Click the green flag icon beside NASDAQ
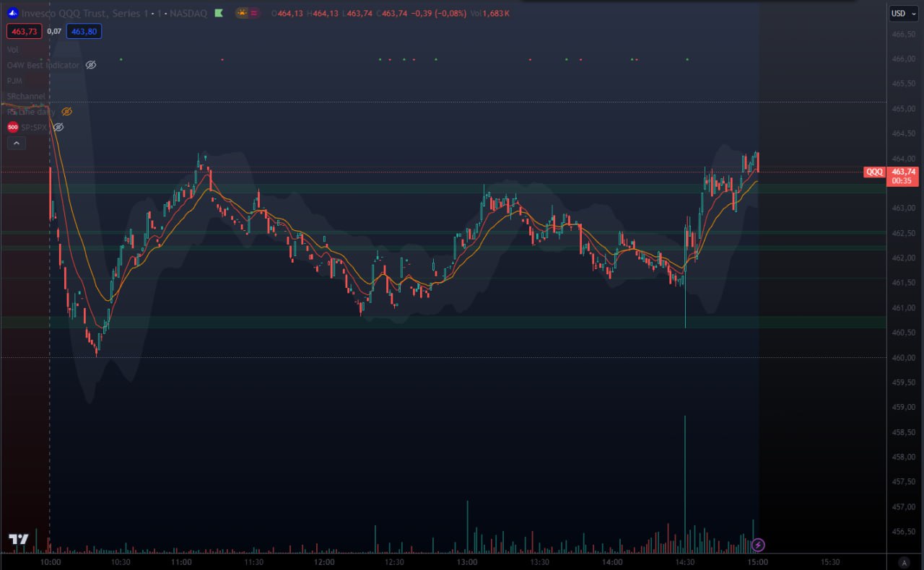924x570 pixels. [x=219, y=13]
